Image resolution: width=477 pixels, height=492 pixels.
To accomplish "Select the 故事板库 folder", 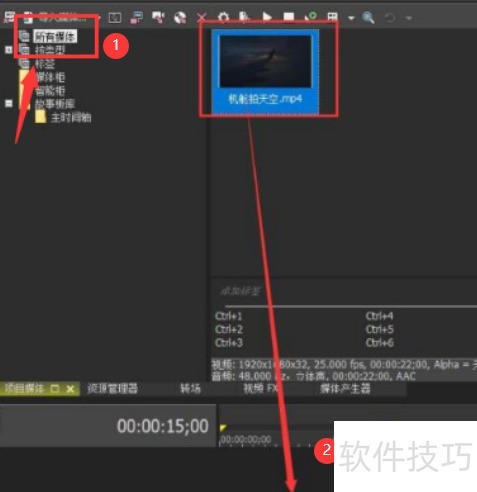I will click(x=55, y=104).
